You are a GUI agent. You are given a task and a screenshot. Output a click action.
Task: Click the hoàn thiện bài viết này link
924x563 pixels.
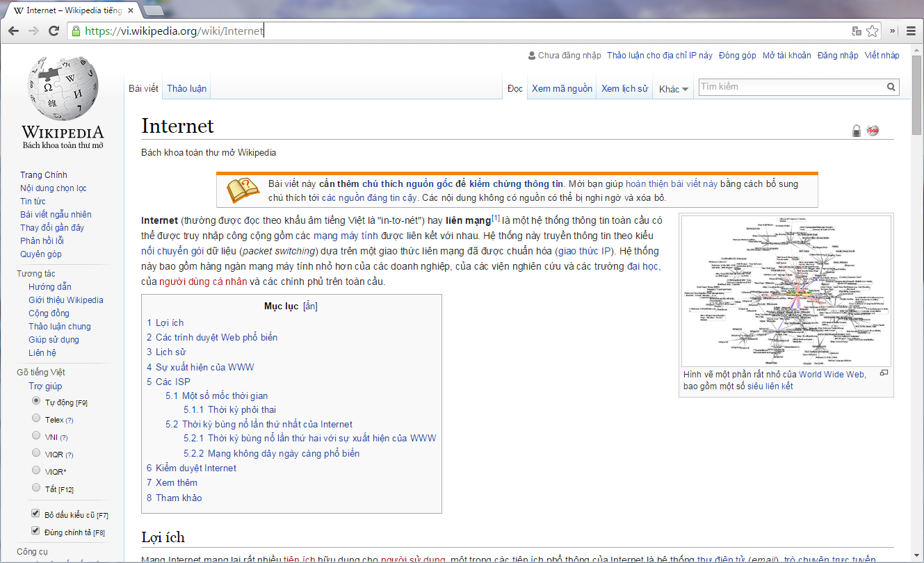click(x=672, y=184)
